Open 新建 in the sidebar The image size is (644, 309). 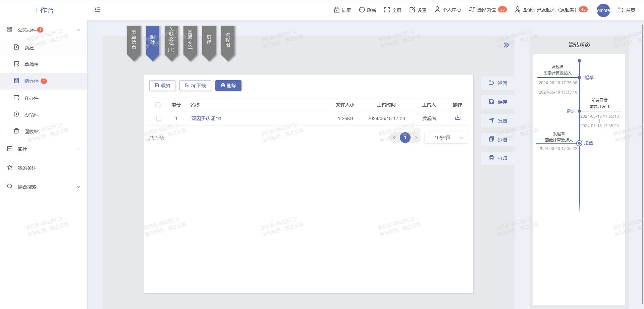click(x=44, y=48)
